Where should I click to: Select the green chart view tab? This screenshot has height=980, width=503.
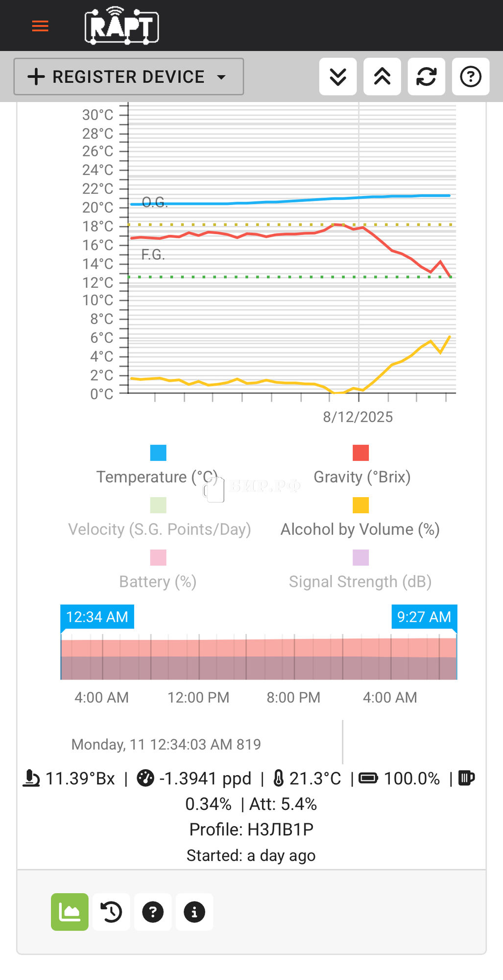(70, 912)
